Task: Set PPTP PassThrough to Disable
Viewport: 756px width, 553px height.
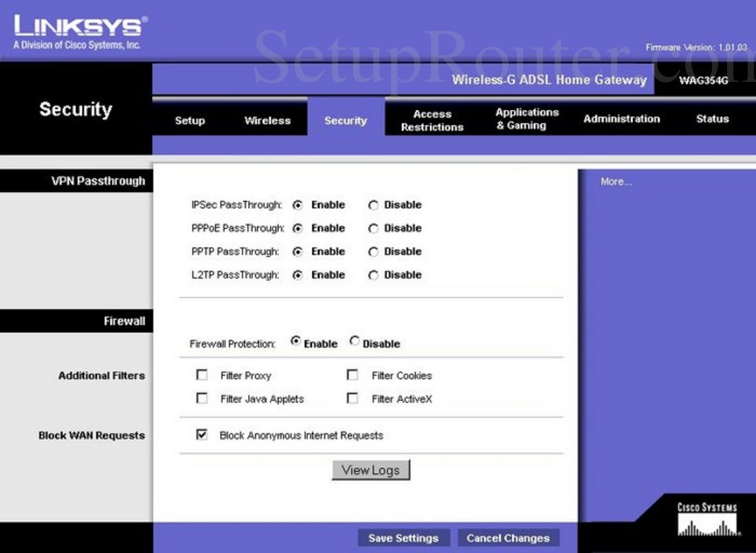Action: click(373, 252)
